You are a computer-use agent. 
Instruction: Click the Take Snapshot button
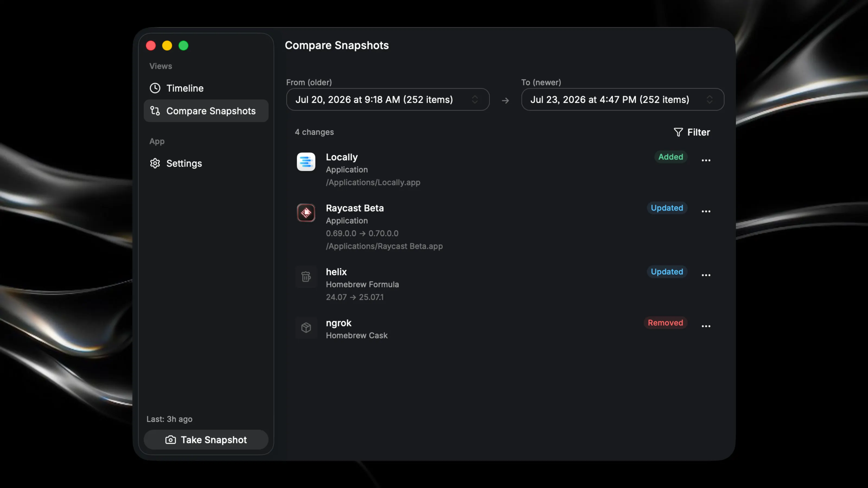(x=206, y=439)
